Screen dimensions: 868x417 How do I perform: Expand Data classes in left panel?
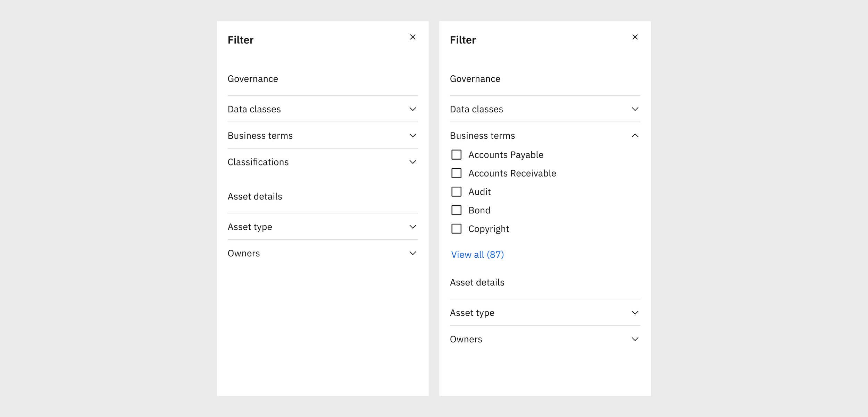[x=412, y=109]
